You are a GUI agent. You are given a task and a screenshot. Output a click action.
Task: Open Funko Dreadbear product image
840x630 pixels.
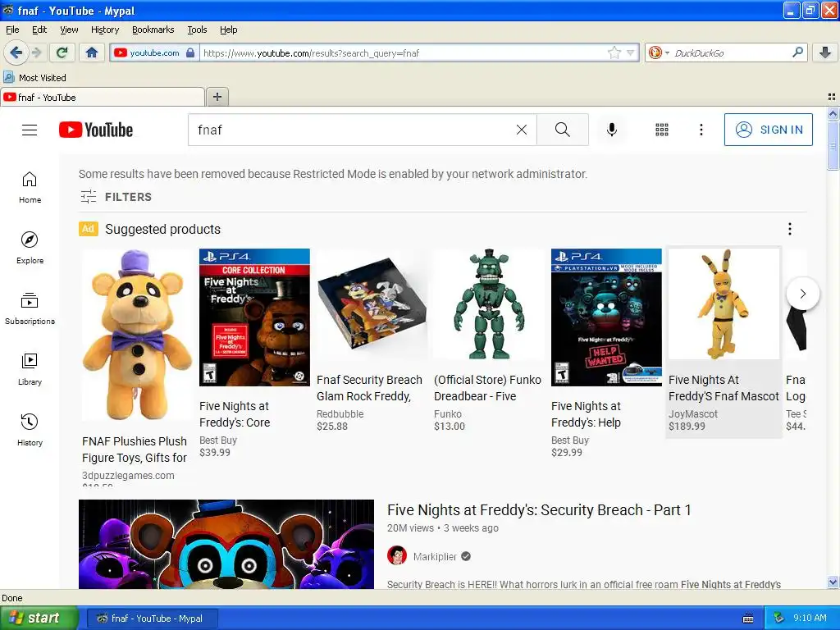[489, 304]
